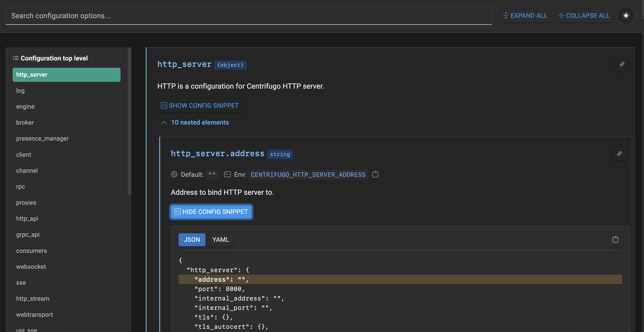Select the JSON snippet tab
Image resolution: width=644 pixels, height=332 pixels.
pyautogui.click(x=192, y=240)
